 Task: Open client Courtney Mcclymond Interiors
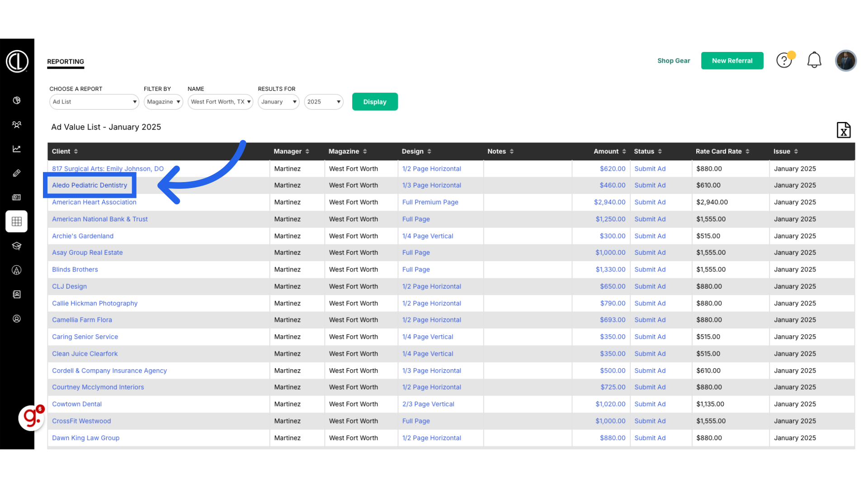pos(98,387)
